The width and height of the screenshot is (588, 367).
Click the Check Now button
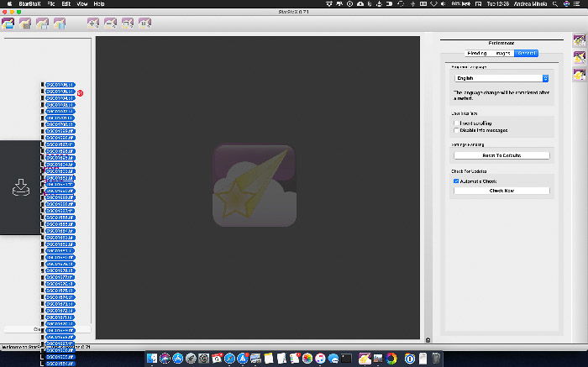tap(501, 191)
